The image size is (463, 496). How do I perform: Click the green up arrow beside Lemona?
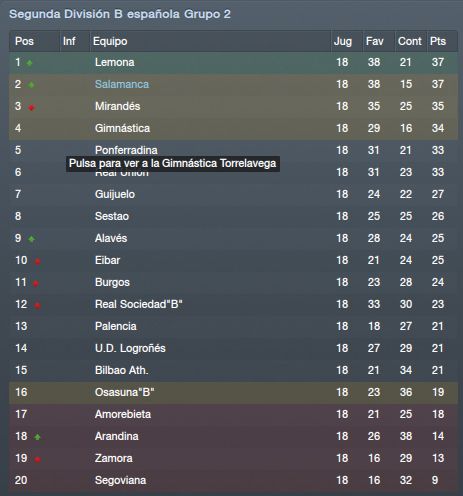[29, 63]
